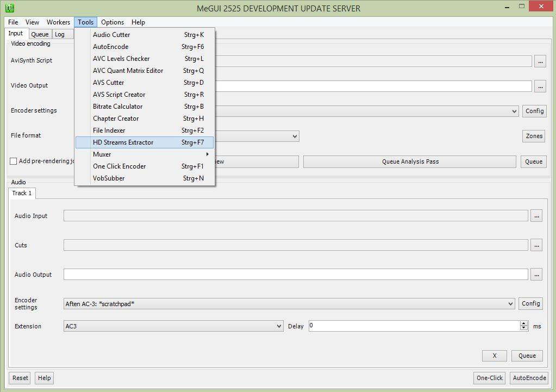Click the AutoEncode button at the bottom
The width and height of the screenshot is (556, 392).
click(x=529, y=378)
